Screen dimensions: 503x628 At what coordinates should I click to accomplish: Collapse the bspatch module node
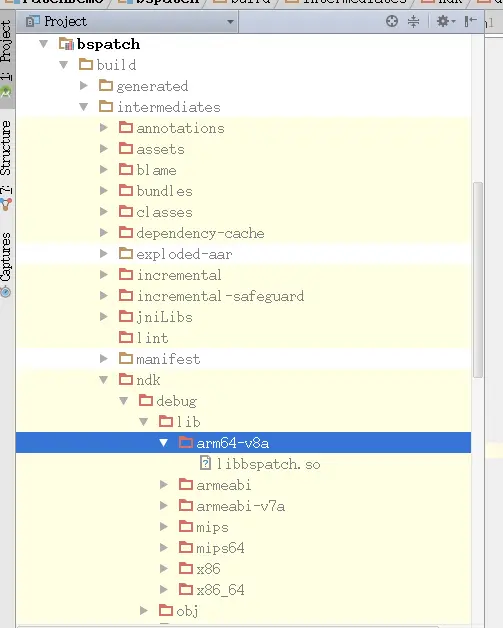coord(44,44)
